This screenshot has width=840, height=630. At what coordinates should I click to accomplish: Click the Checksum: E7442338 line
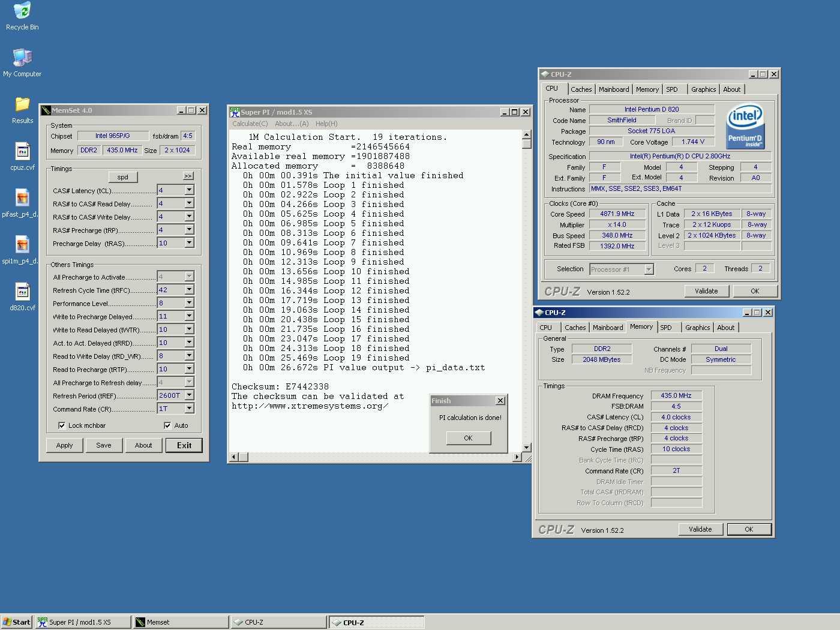[x=280, y=387]
